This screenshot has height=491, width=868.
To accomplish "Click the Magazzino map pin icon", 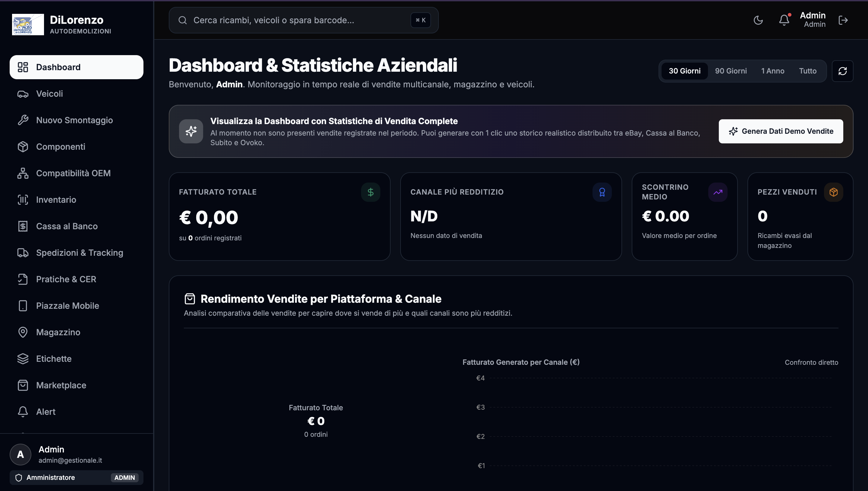I will 23,332.
